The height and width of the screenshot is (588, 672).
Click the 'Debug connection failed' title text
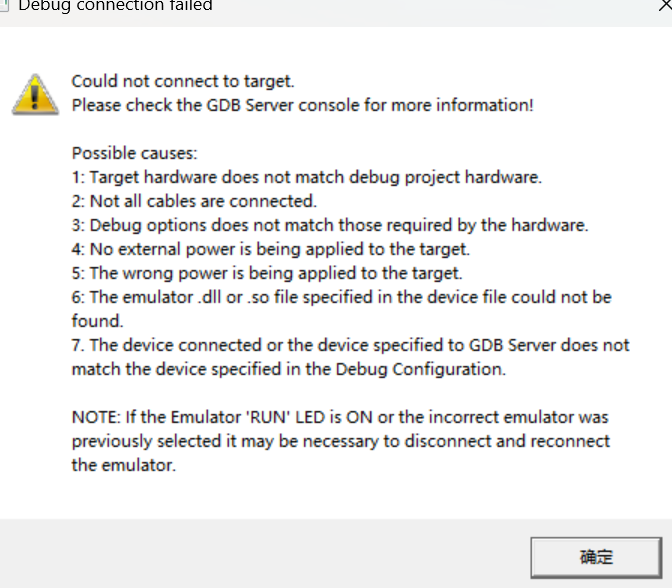tap(115, 6)
